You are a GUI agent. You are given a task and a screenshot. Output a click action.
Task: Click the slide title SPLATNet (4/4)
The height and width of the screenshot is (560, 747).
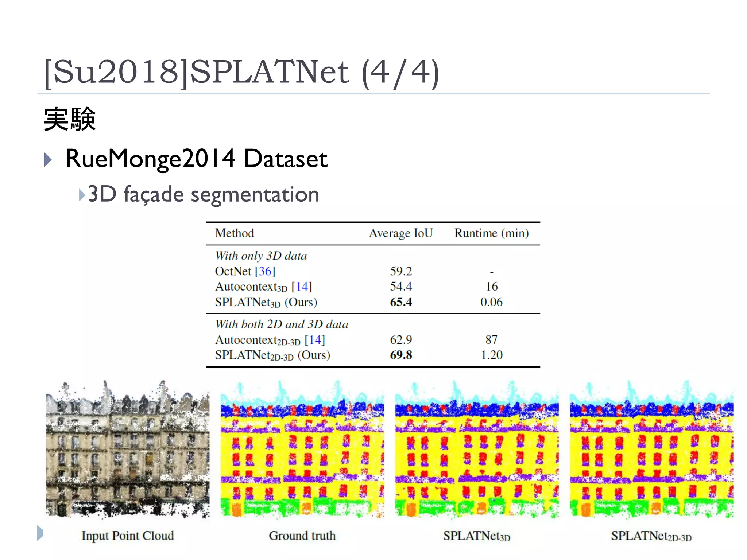pyautogui.click(x=241, y=72)
